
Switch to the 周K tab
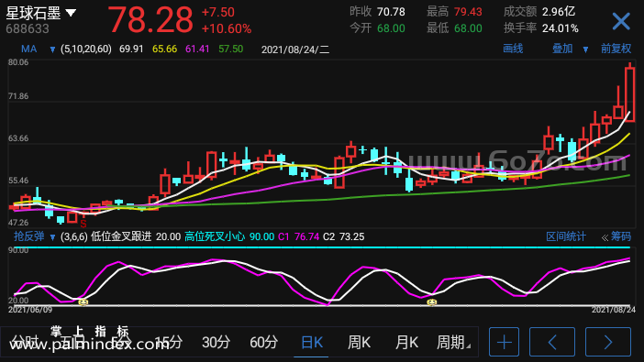click(x=359, y=342)
